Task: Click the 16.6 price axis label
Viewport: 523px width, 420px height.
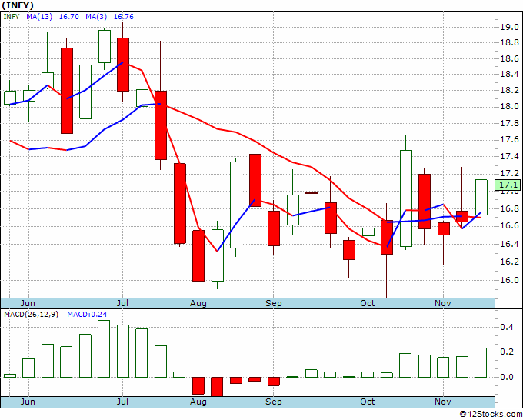Action: click(x=509, y=226)
